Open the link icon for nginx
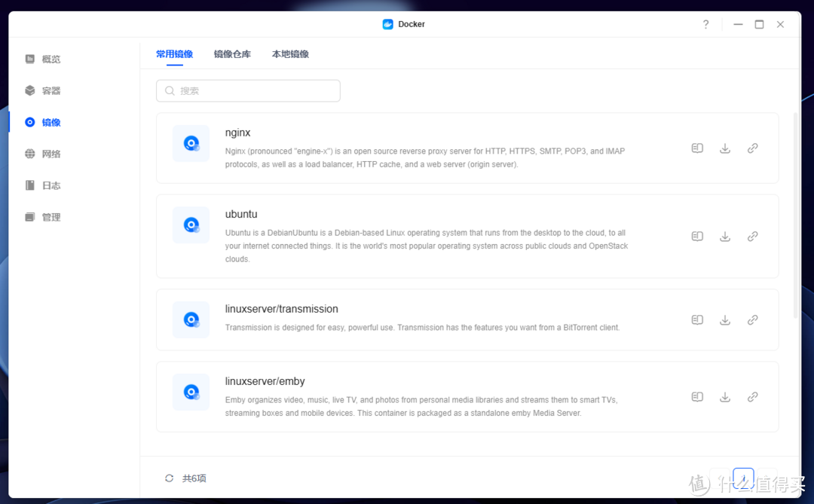Screen dimensions: 814x504 point(753,148)
